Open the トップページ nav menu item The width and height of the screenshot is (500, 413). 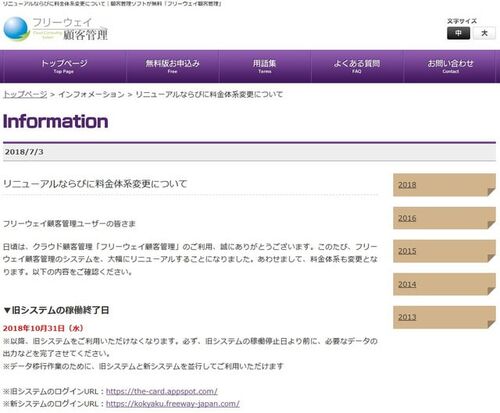tap(64, 66)
